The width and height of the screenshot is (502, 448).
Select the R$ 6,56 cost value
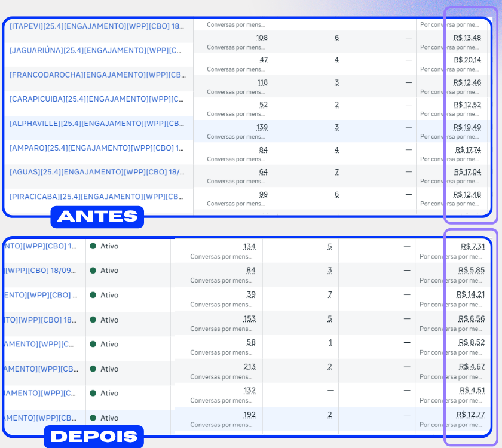tap(472, 319)
